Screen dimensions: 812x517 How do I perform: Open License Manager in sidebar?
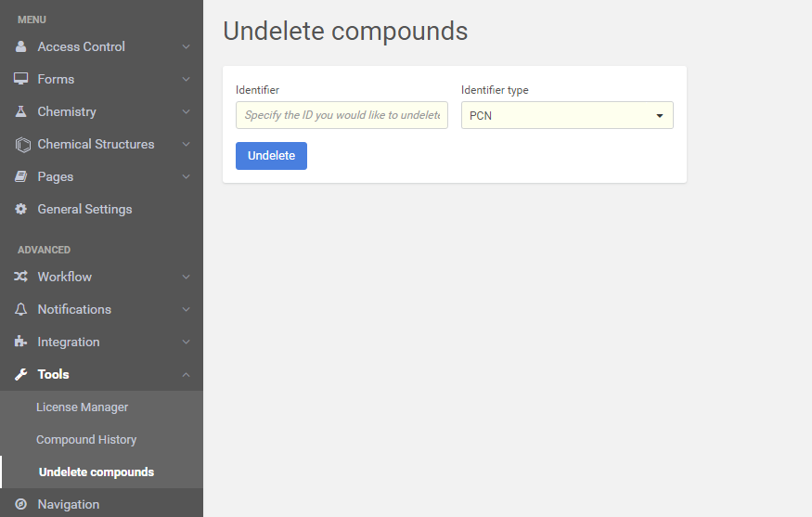click(83, 407)
